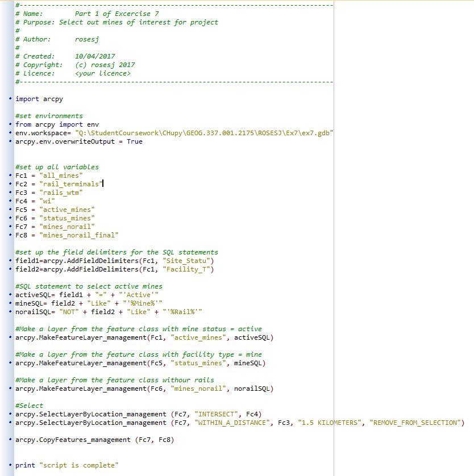Click the norailSQL assignment line

click(x=109, y=312)
